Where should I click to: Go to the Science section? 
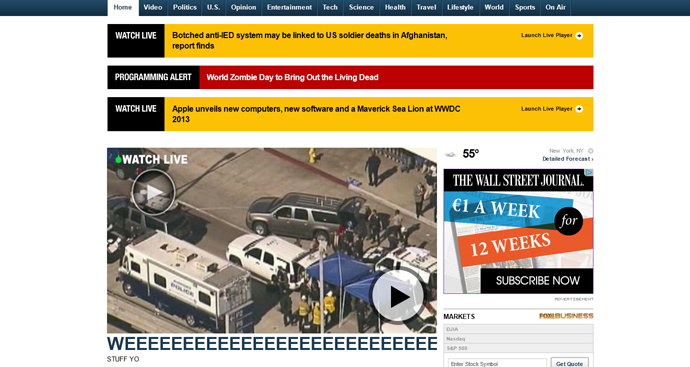tap(361, 7)
